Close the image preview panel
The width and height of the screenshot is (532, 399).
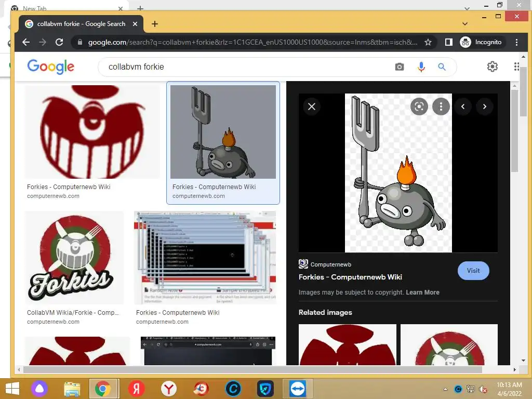click(x=312, y=107)
